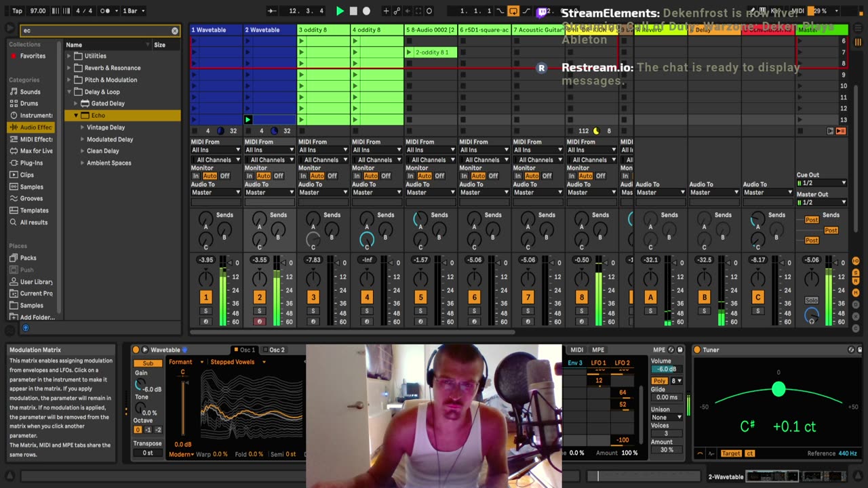Set track 1 monitor to In
Viewport: 868px width, 488px height.
pyautogui.click(x=196, y=176)
